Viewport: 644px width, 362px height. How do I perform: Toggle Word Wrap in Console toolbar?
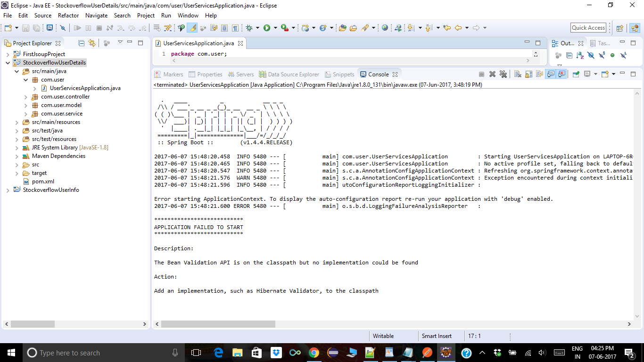pyautogui.click(x=539, y=74)
